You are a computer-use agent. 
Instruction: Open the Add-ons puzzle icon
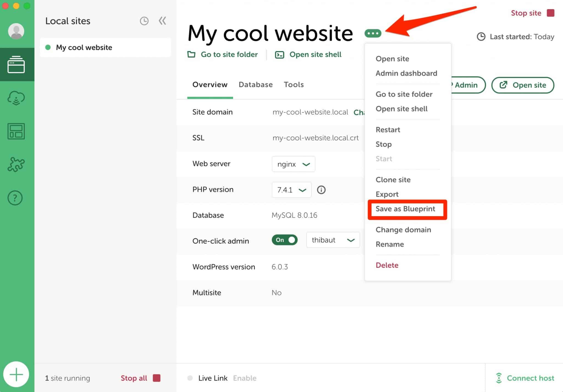(16, 164)
